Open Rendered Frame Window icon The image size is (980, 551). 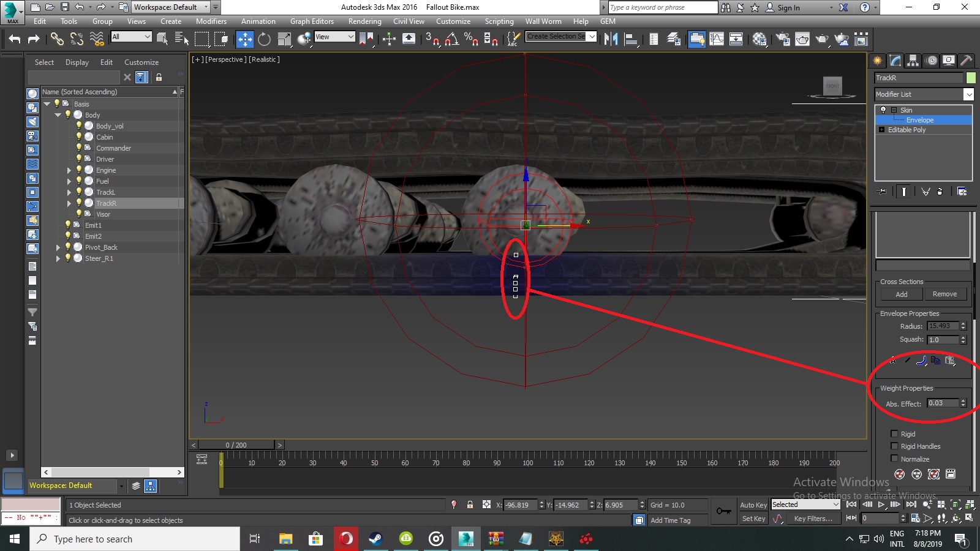(x=802, y=39)
